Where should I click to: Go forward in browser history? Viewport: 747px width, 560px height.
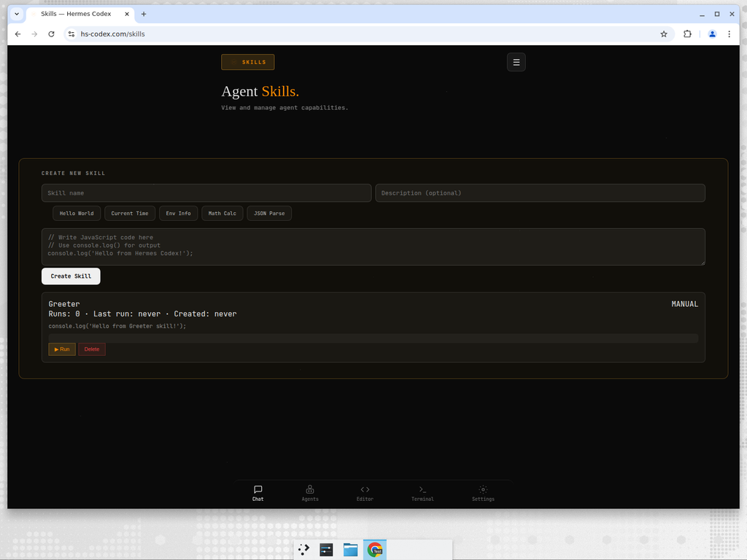click(x=34, y=34)
